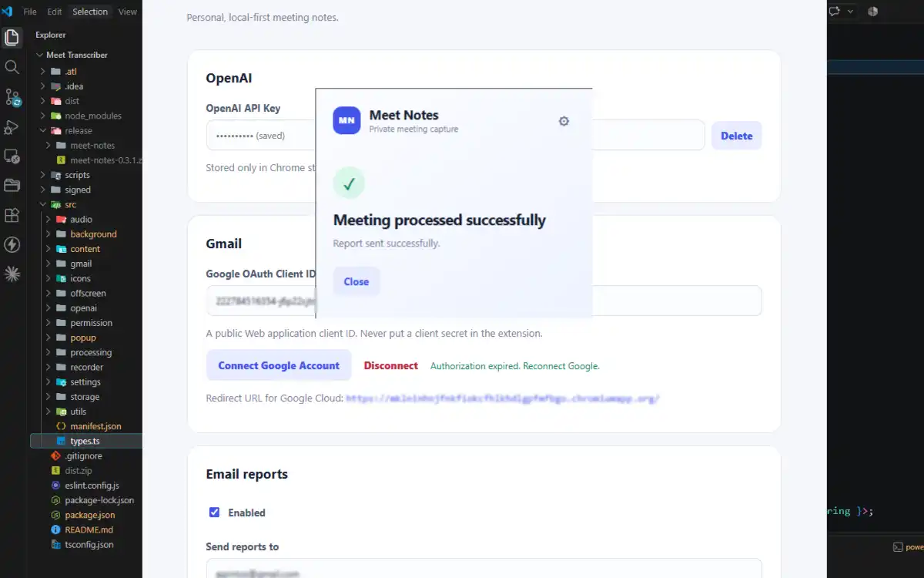924x578 pixels.
Task: Click the terminal icon at bottom right
Action: coord(898,547)
